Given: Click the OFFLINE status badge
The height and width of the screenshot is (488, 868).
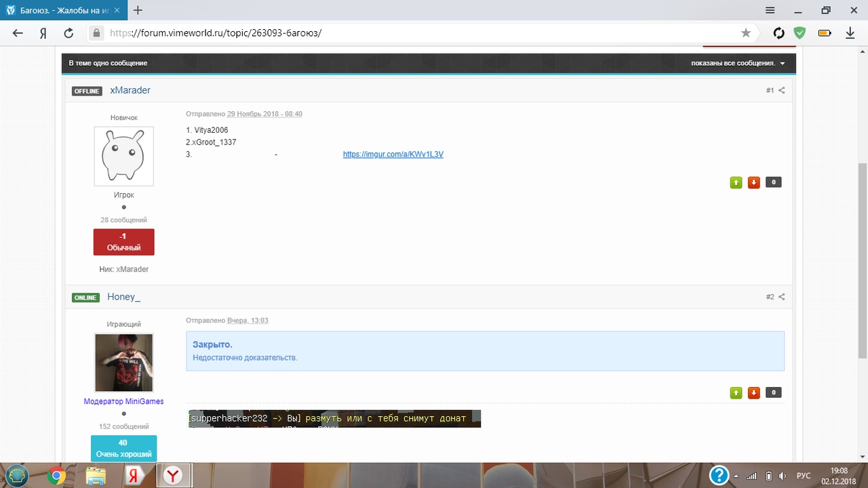Looking at the screenshot, I should 87,91.
